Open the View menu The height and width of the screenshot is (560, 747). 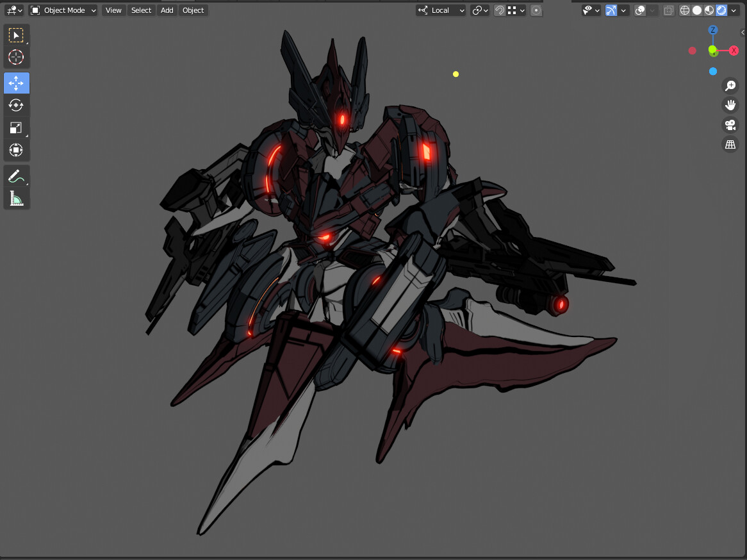pos(113,10)
